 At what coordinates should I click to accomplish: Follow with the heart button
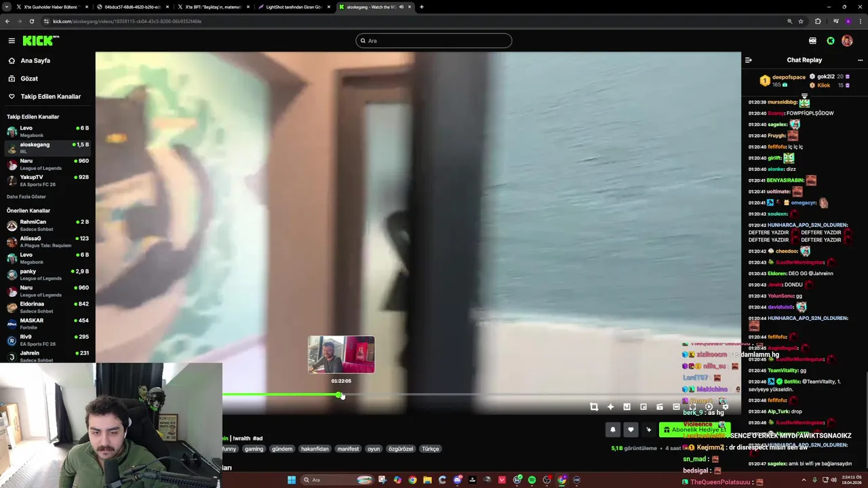coord(631,430)
